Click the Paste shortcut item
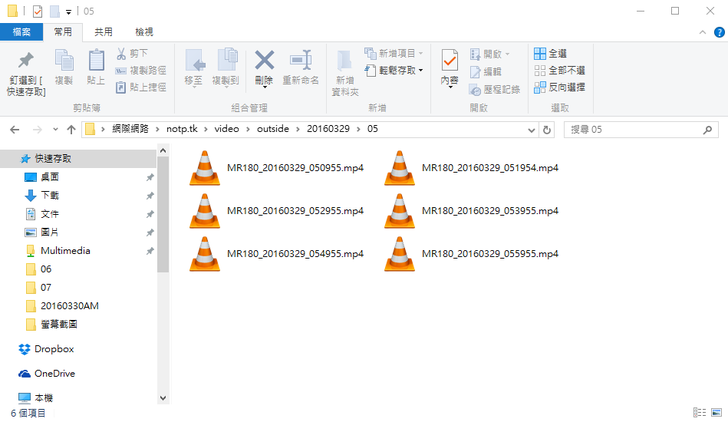The image size is (728, 422). 141,87
